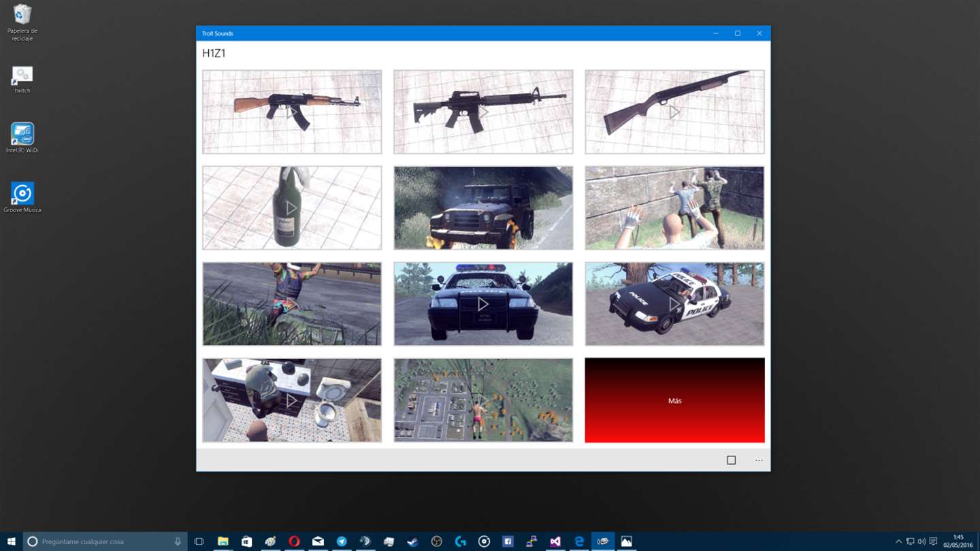
Task: Open the Opera browser from taskbar
Action: coord(294,541)
